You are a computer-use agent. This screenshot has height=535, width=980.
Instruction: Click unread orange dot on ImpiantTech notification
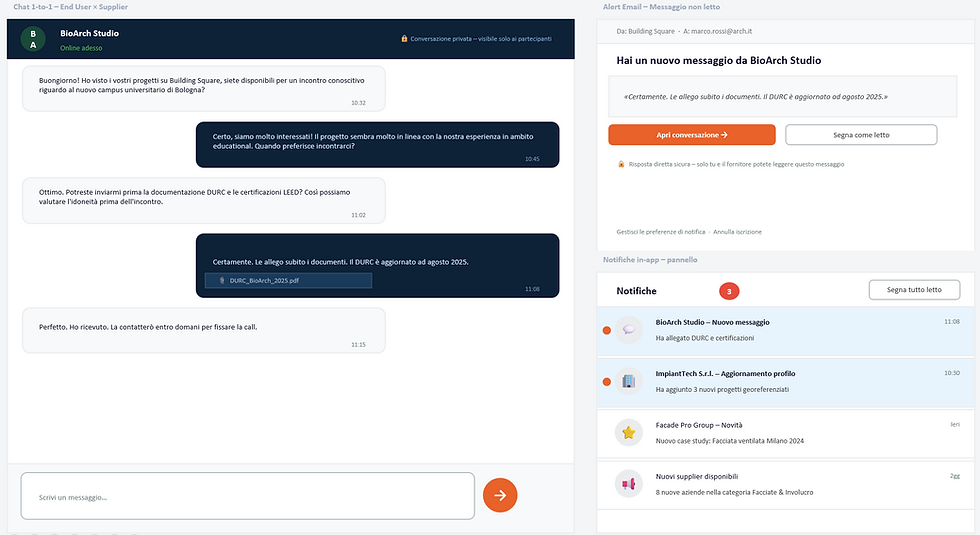click(606, 382)
